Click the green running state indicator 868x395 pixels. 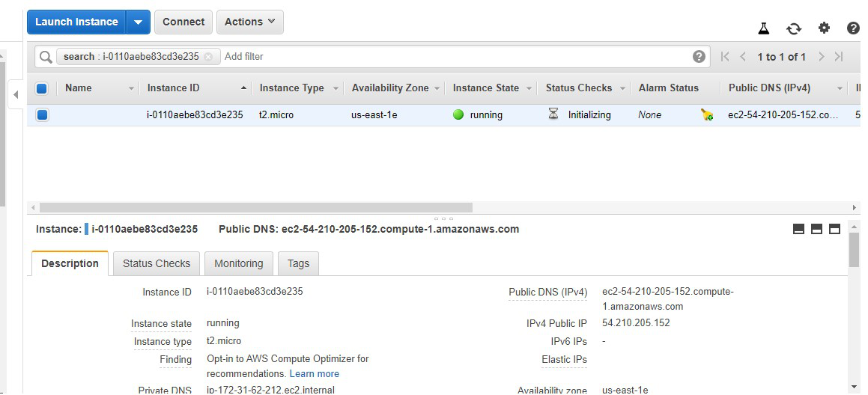point(458,115)
